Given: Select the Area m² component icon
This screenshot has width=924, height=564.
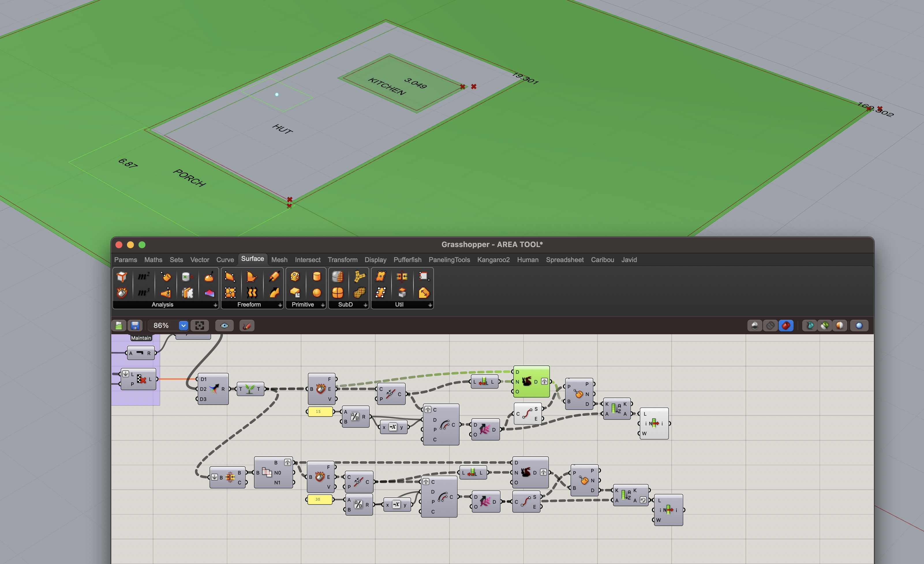Looking at the screenshot, I should pyautogui.click(x=144, y=277).
